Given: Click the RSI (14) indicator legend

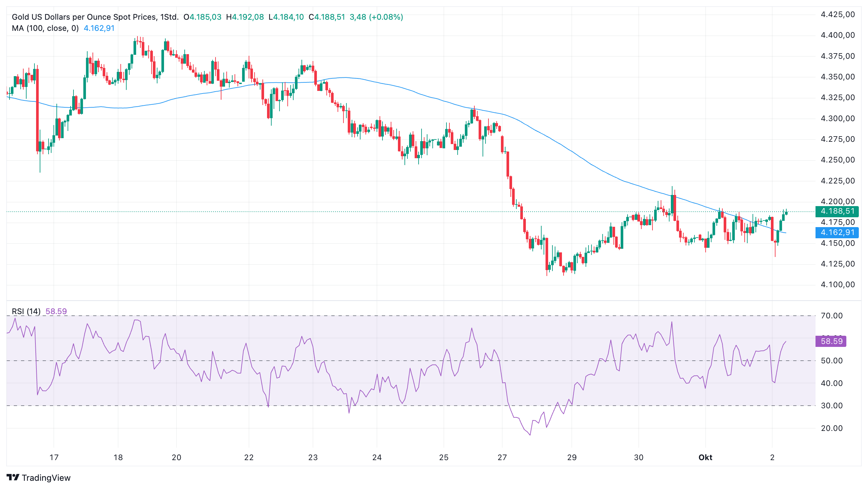Looking at the screenshot, I should (26, 311).
